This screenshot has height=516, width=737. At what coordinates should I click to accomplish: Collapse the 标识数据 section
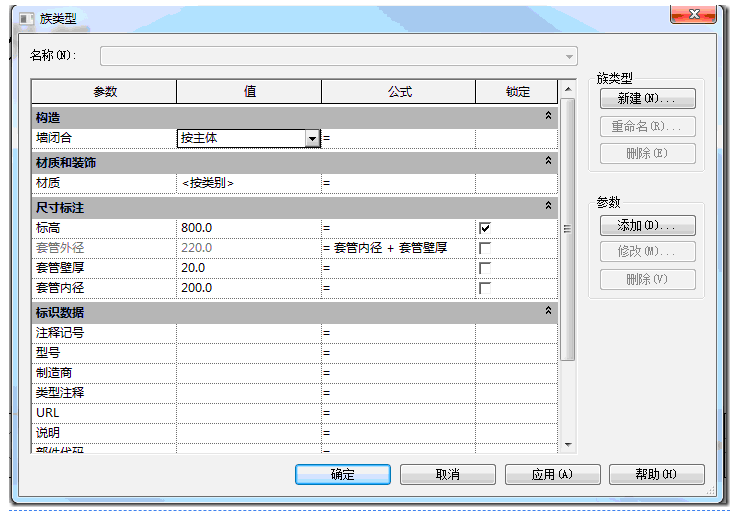[x=547, y=311]
